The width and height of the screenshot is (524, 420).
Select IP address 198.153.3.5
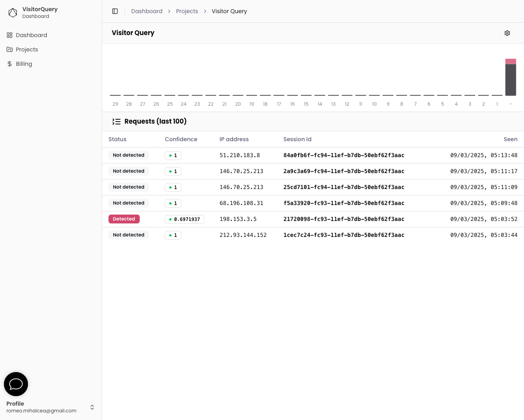tap(238, 219)
